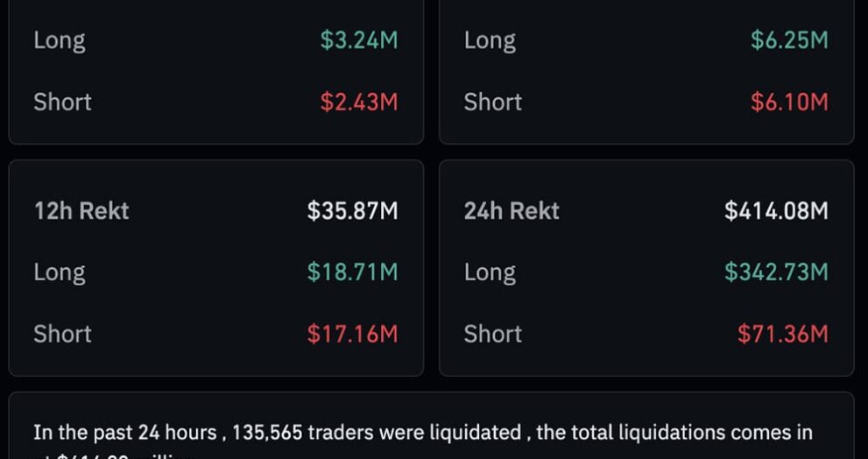Click the $3.24M long value

pyautogui.click(x=358, y=40)
